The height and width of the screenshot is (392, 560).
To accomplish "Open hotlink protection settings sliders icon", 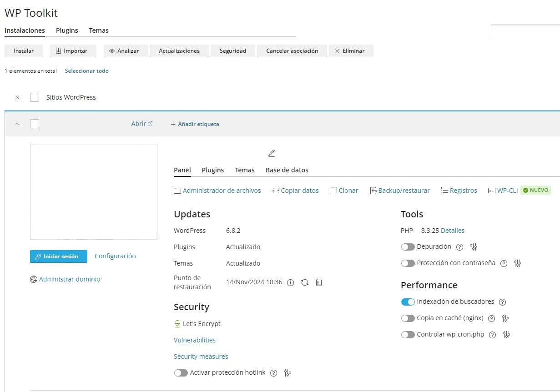I will click(x=288, y=373).
